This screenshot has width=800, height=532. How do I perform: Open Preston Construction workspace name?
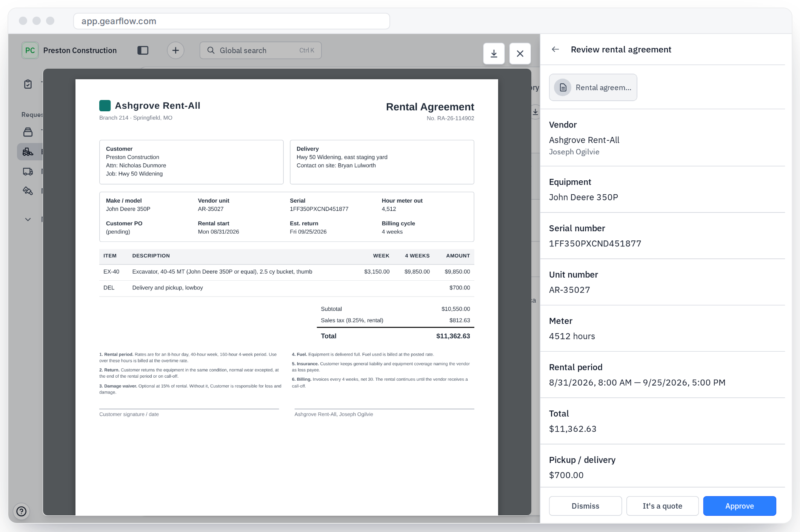80,50
